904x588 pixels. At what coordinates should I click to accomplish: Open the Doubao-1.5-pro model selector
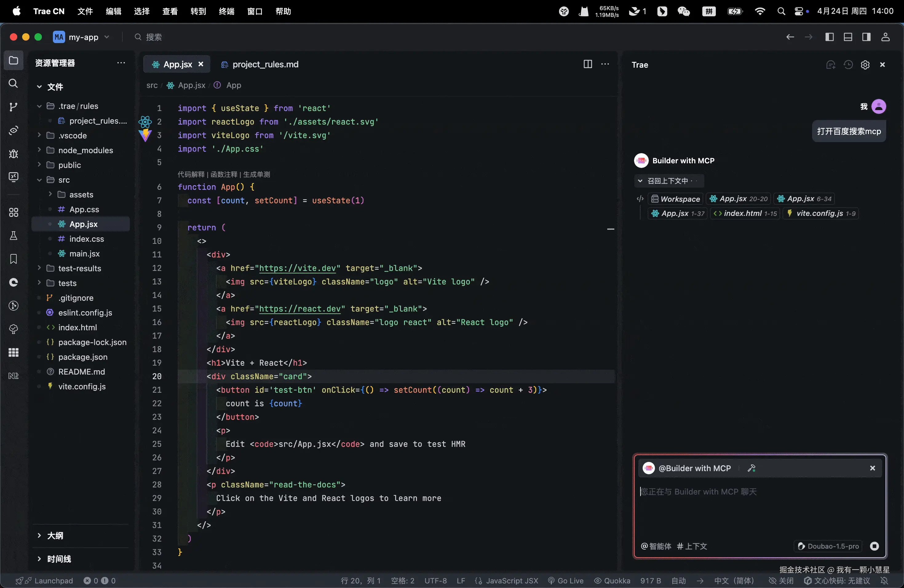[828, 546]
